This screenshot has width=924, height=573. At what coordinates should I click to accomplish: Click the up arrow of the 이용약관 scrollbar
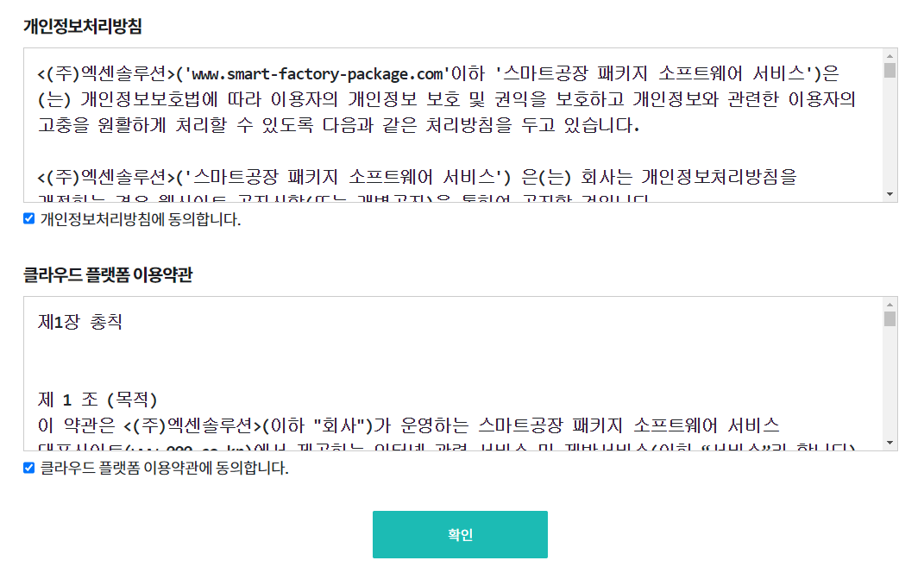pos(889,305)
